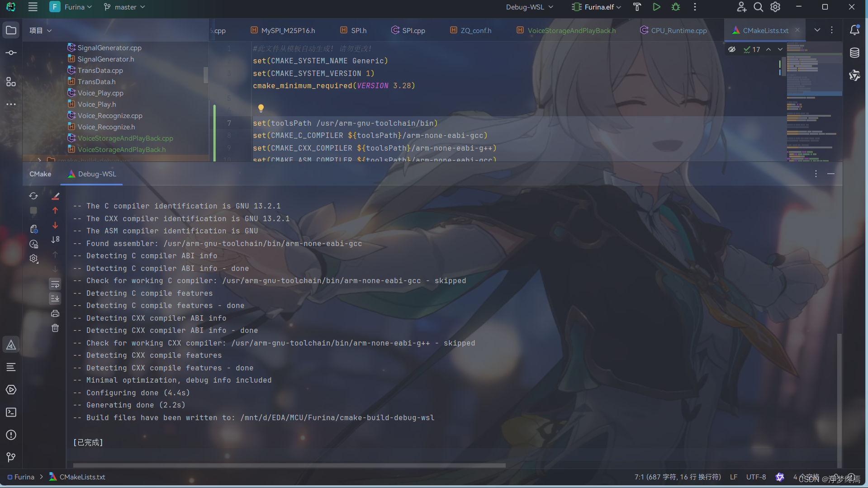
Task: Open Debug-WSL CMake profile dropdown
Action: click(x=530, y=7)
